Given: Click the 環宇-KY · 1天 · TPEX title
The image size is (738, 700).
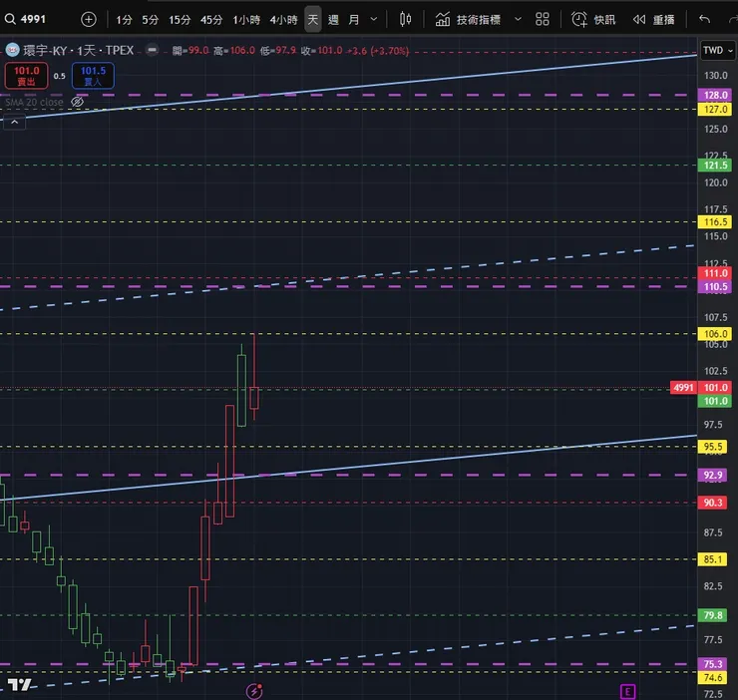Looking at the screenshot, I should click(78, 50).
